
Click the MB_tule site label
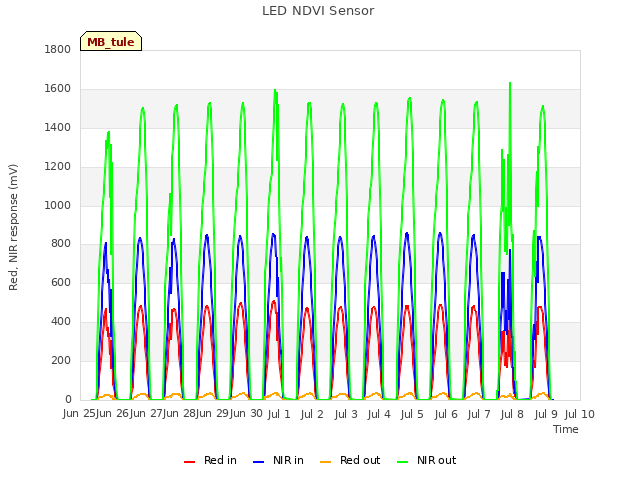pyautogui.click(x=111, y=41)
